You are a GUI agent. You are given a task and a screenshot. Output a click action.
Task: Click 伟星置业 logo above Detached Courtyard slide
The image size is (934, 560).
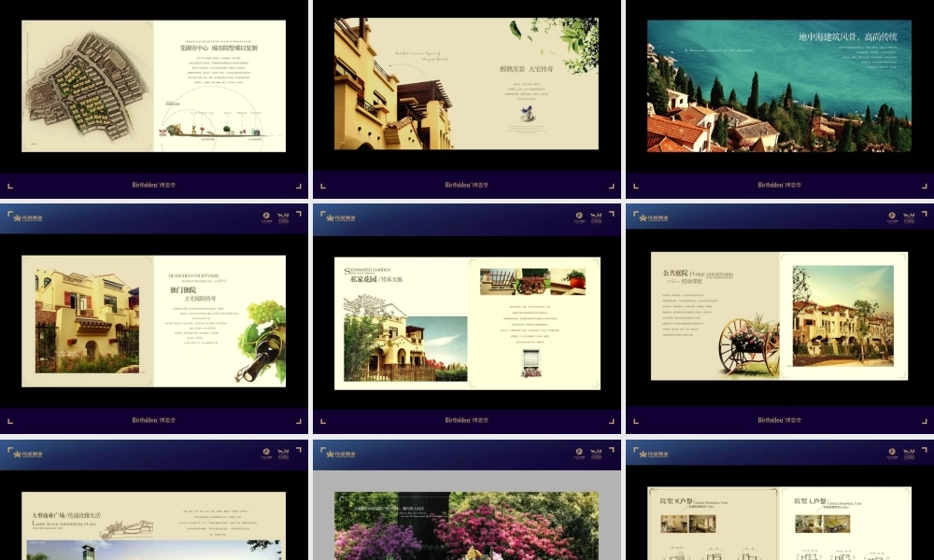click(28, 217)
